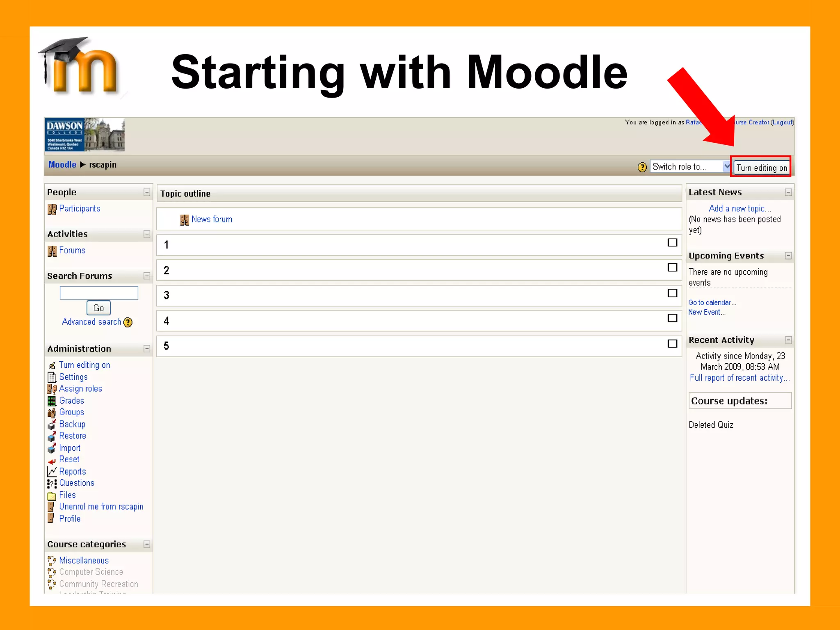Toggle the checkbox for topic 4

point(672,318)
